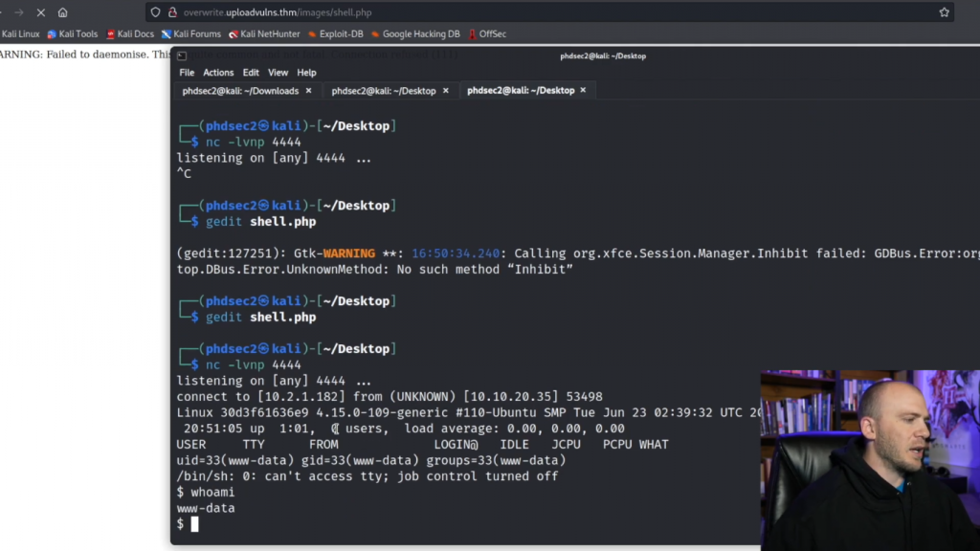Click the browser address bar URL
The height and width of the screenshot is (551, 980).
pyautogui.click(x=278, y=12)
